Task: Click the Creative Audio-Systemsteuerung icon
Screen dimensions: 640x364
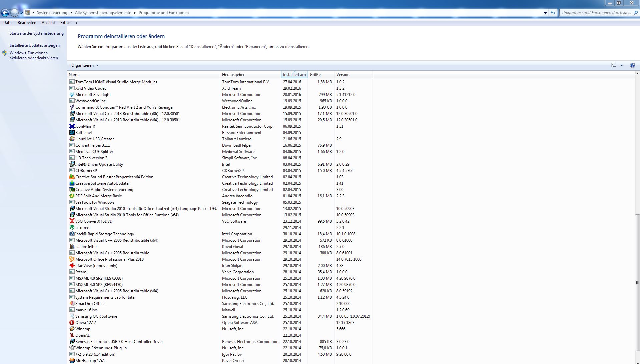Action: tap(72, 190)
